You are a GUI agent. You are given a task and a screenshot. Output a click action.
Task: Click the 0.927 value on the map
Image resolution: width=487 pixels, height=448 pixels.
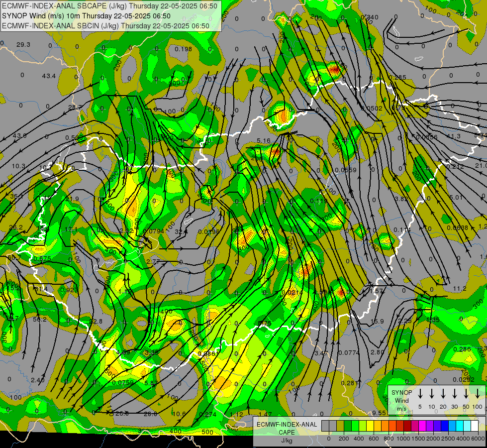[69, 290]
